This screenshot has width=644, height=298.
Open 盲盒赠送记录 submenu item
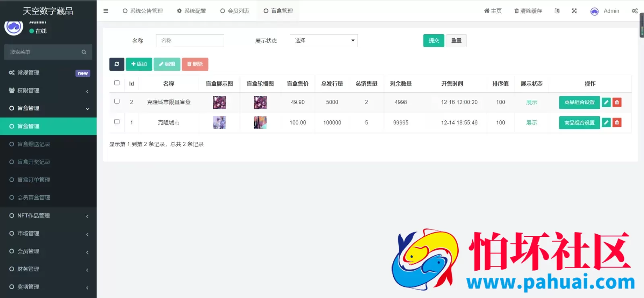pos(48,144)
